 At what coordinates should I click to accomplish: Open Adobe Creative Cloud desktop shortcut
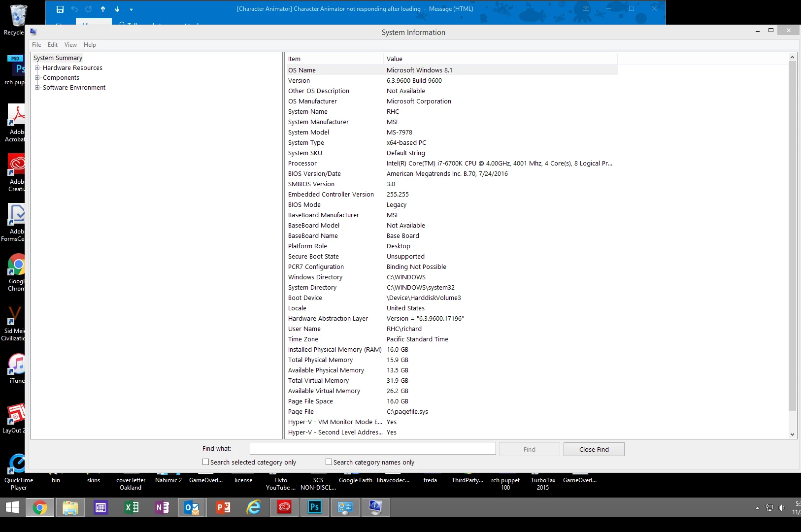(17, 173)
